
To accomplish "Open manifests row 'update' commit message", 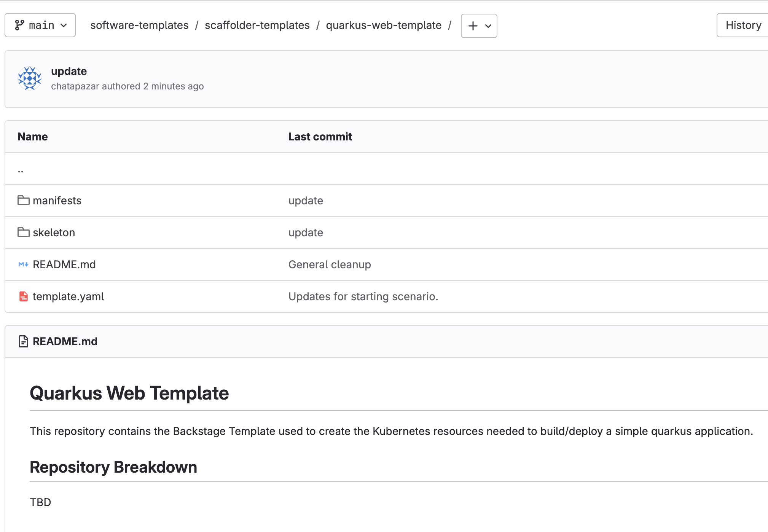I will (x=306, y=201).
